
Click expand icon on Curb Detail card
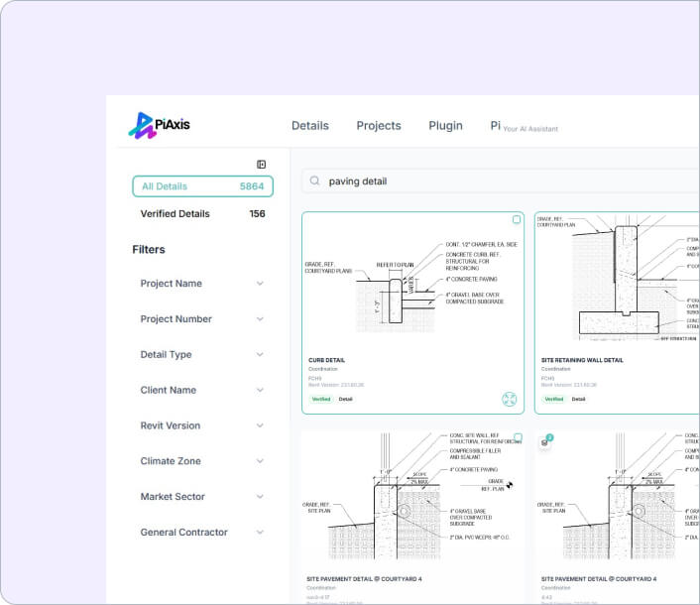coord(509,399)
